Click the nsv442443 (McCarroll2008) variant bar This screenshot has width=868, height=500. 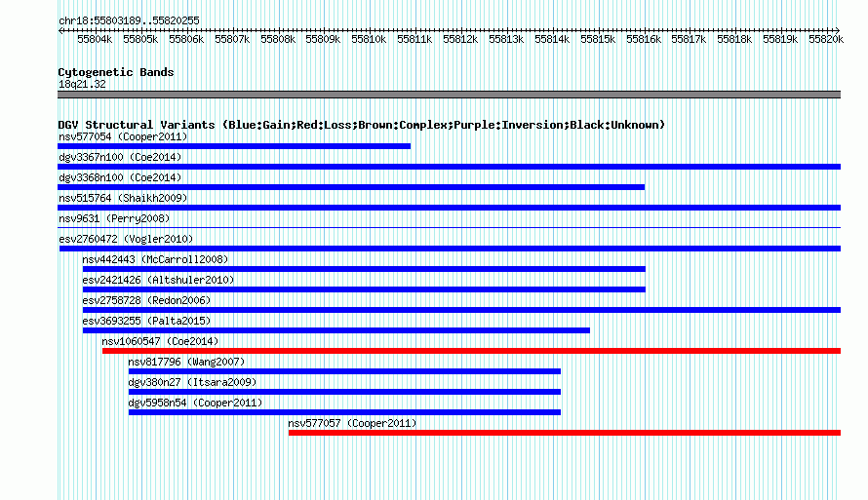click(x=364, y=269)
